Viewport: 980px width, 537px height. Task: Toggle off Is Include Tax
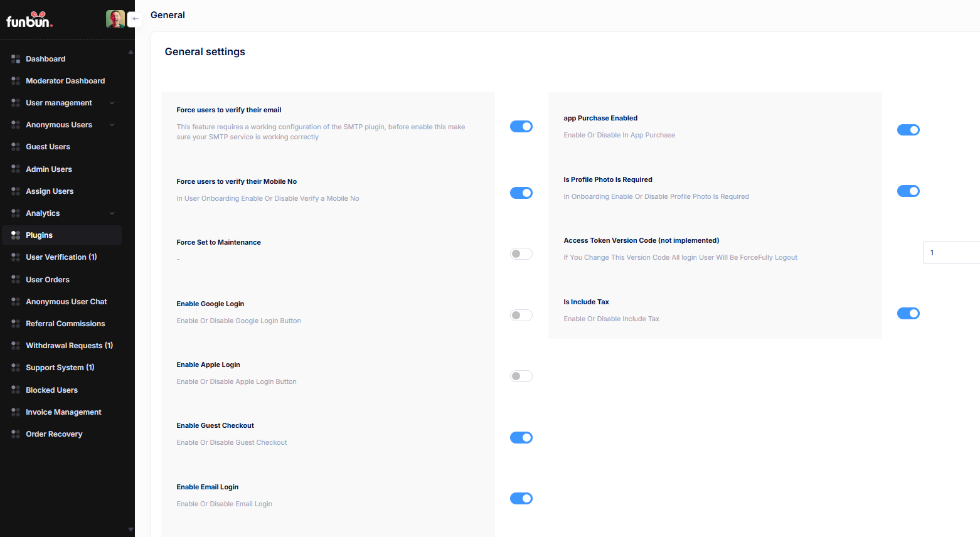[908, 314]
